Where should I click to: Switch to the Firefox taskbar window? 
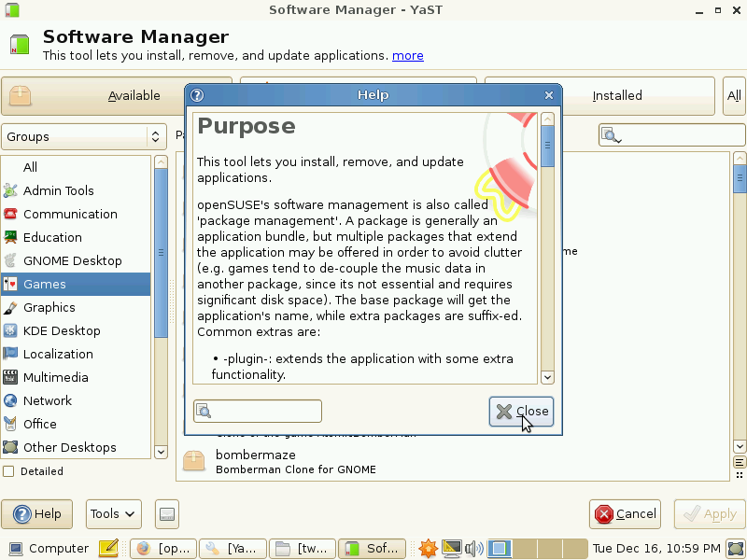coord(163,549)
